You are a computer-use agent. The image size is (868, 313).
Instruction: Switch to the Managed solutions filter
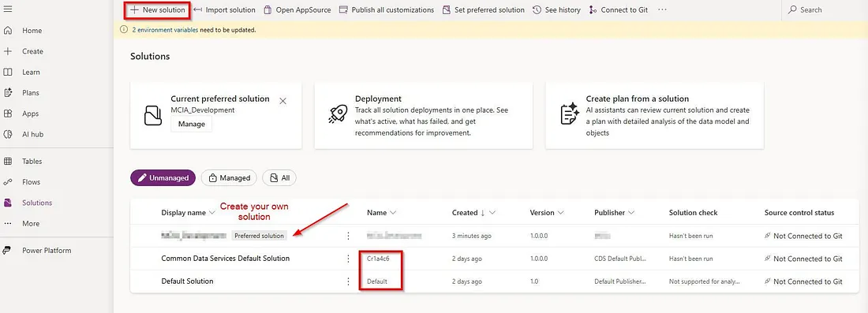pyautogui.click(x=229, y=177)
